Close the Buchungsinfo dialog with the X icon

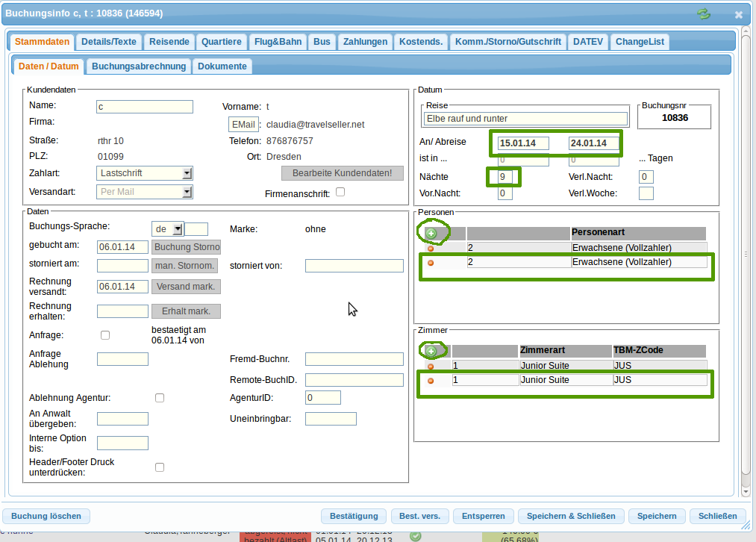tap(738, 14)
